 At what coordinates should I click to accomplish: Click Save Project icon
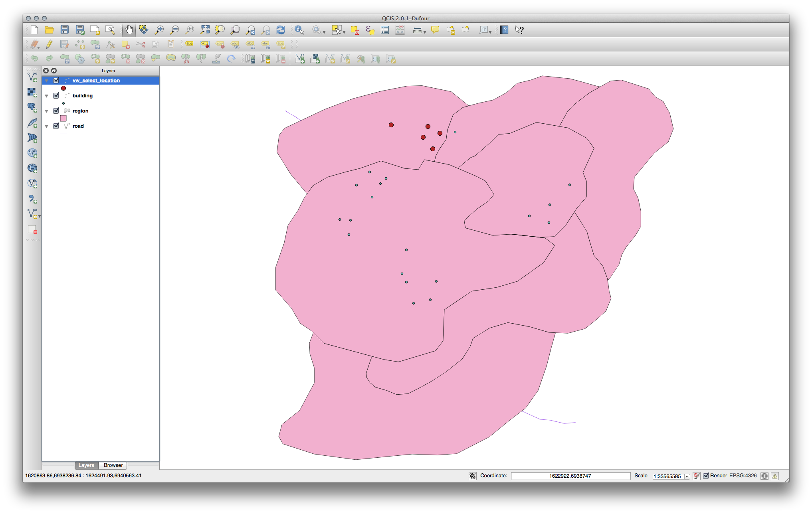click(x=65, y=30)
